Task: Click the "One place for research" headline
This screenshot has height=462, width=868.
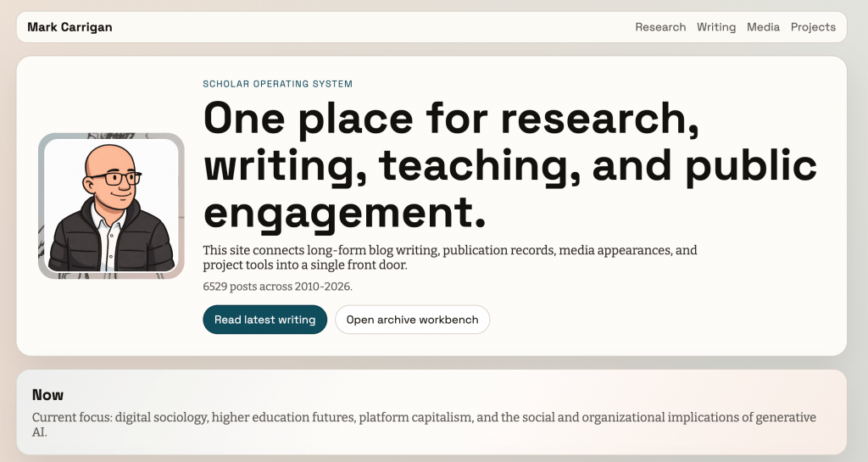Action: pos(451,119)
